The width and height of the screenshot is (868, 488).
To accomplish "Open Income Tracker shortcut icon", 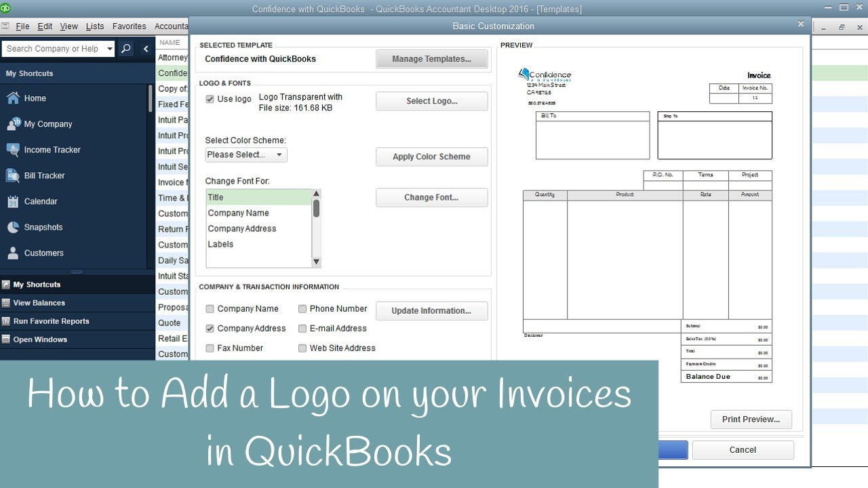I will coord(13,150).
